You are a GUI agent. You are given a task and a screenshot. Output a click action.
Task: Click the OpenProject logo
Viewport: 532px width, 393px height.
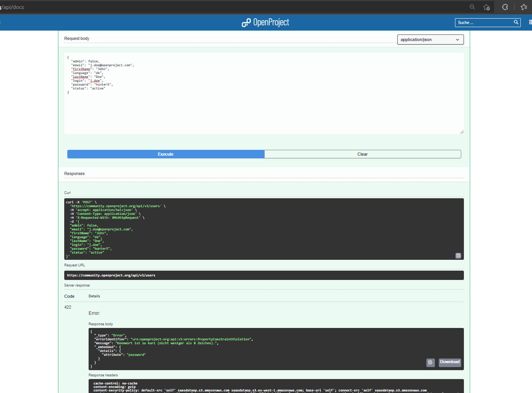pyautogui.click(x=265, y=22)
